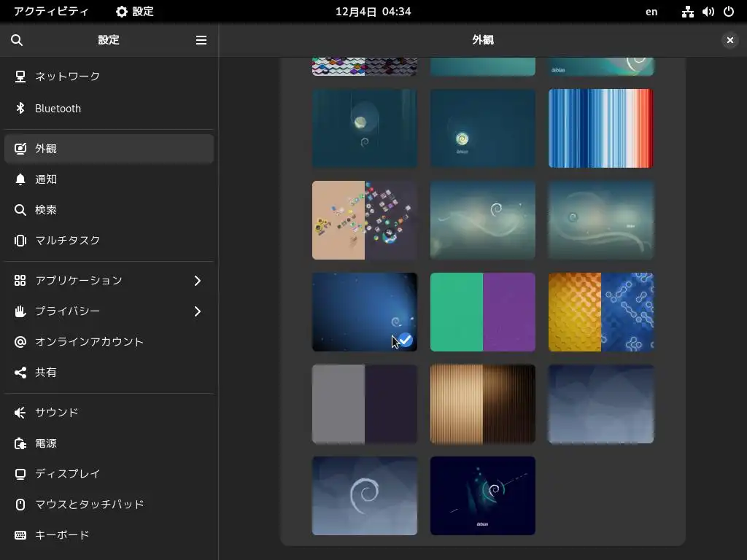
Task: Open the settings search icon
Action: pos(17,40)
